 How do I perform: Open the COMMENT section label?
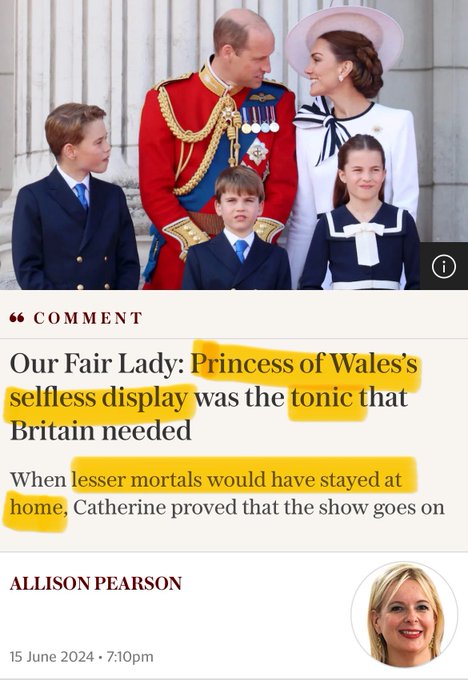tap(88, 318)
